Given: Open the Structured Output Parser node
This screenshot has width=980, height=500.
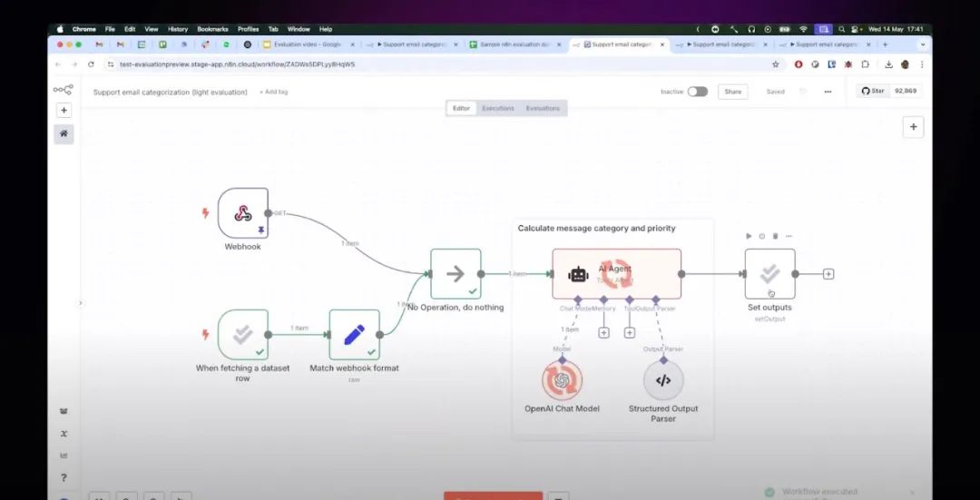Looking at the screenshot, I should coord(663,380).
